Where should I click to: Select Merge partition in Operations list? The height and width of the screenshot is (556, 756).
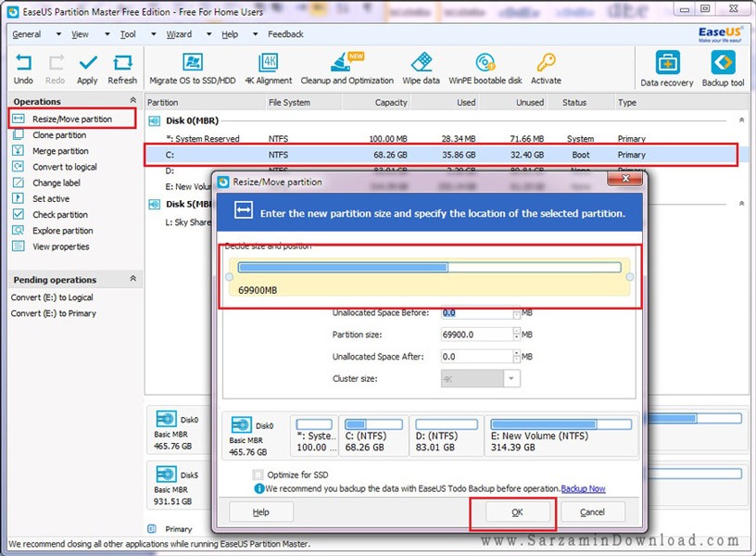60,151
